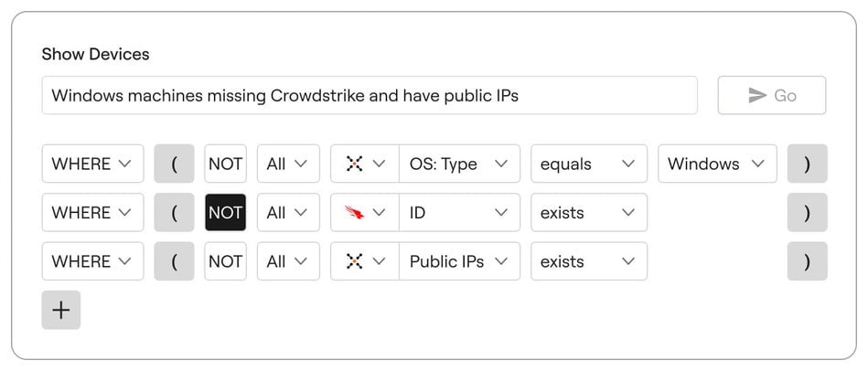
Task: Disable the active NOT on ID row
Action: pos(225,213)
